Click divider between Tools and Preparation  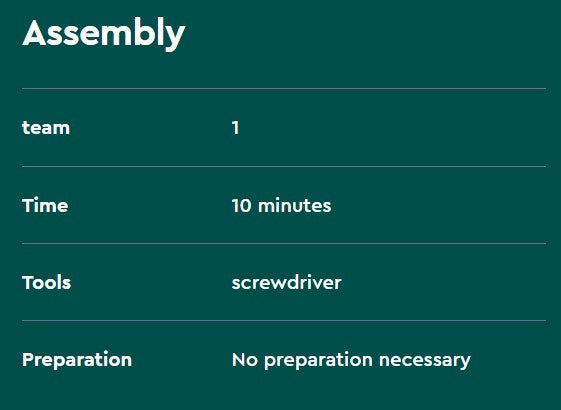(284, 321)
